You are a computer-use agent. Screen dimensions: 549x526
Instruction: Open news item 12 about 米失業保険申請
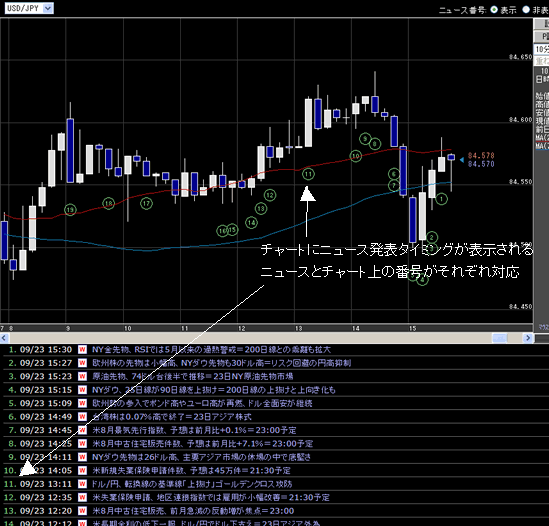[211, 497]
